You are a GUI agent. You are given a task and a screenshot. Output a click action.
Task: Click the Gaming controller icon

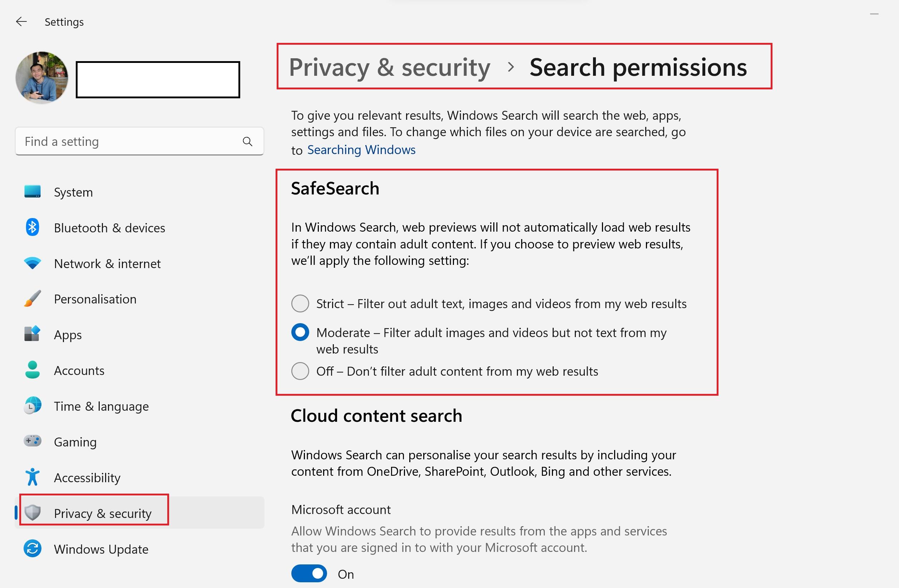coord(33,441)
